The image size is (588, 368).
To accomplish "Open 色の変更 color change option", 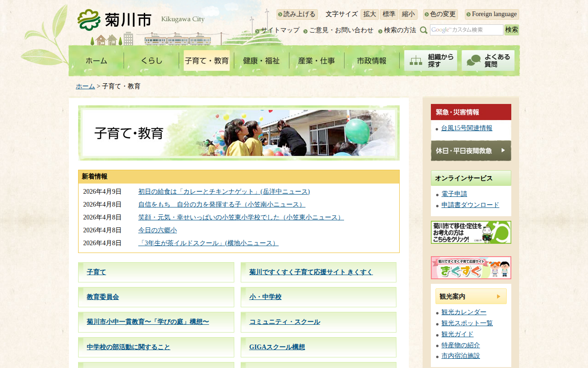I will [441, 14].
